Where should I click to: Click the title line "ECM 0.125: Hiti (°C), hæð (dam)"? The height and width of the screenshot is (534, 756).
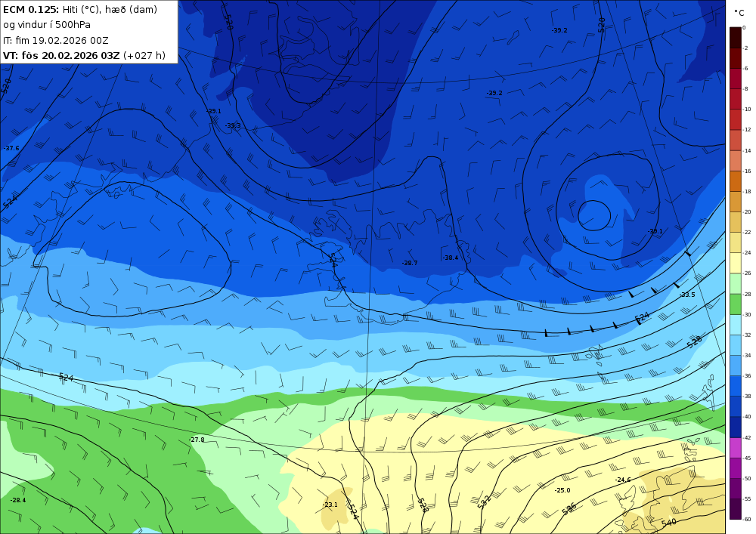click(x=80, y=10)
